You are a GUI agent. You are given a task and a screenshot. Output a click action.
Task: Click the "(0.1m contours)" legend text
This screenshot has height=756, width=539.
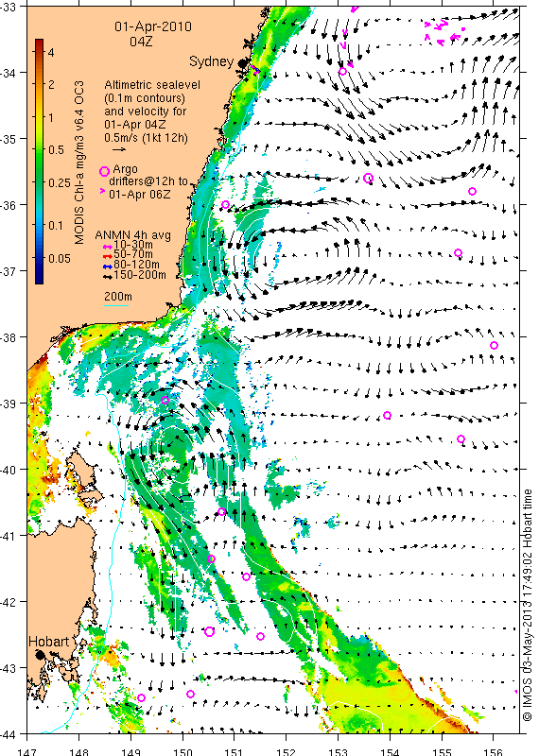[x=145, y=98]
